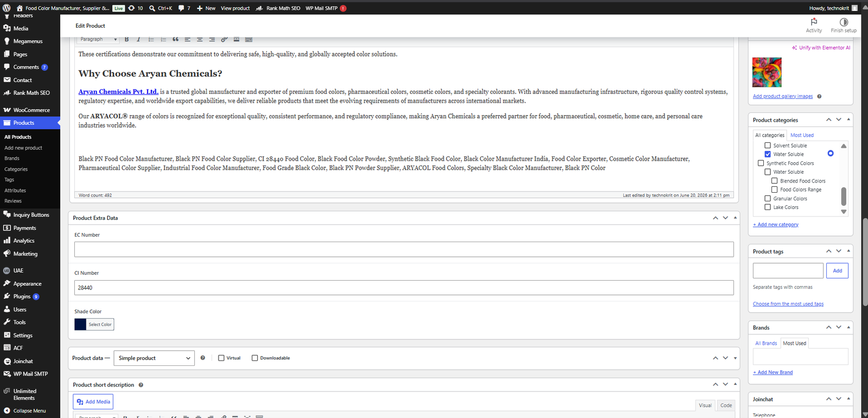Image resolution: width=868 pixels, height=418 pixels.
Task: Collapse the Product tags panel
Action: (x=848, y=251)
